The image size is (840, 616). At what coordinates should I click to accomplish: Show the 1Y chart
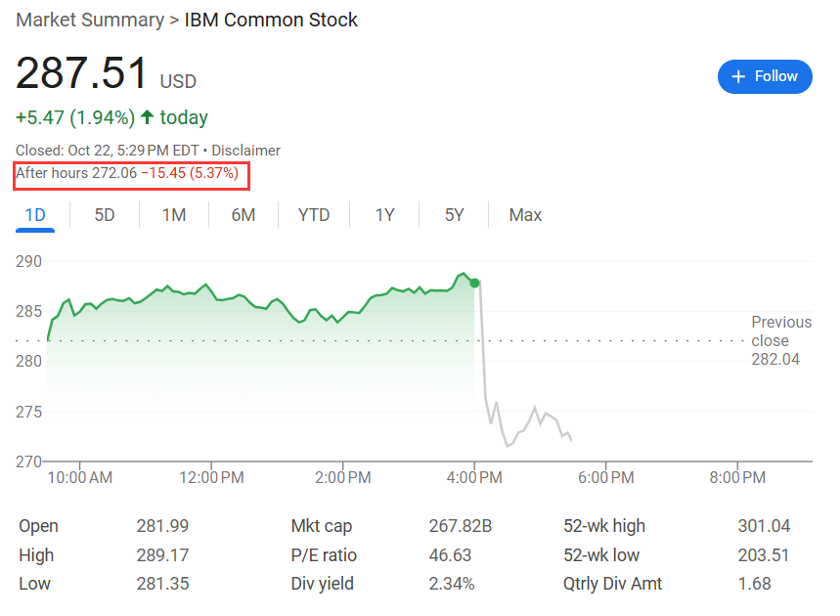point(384,214)
